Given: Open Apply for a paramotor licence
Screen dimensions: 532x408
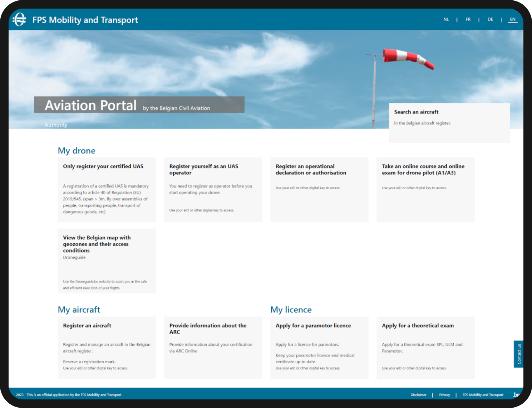Looking at the screenshot, I should (x=319, y=347).
